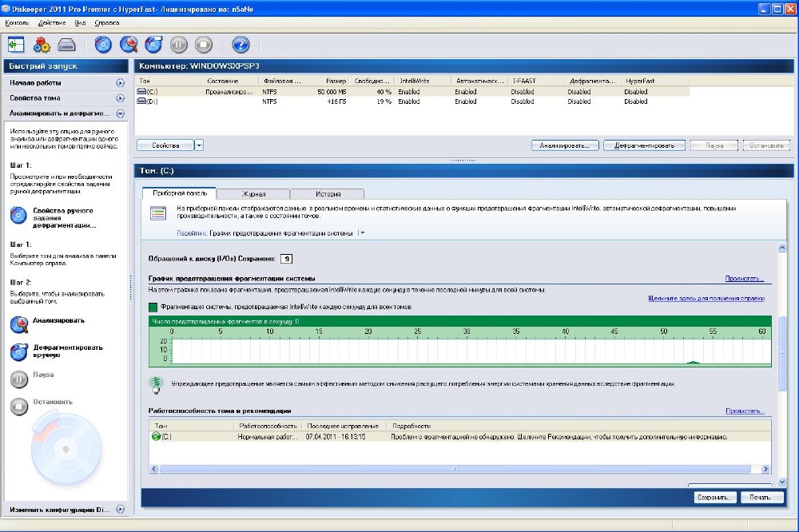This screenshot has height=532, width=799.
Task: Toggle the Quick Launch pane toolbar icon
Action: [x=16, y=45]
